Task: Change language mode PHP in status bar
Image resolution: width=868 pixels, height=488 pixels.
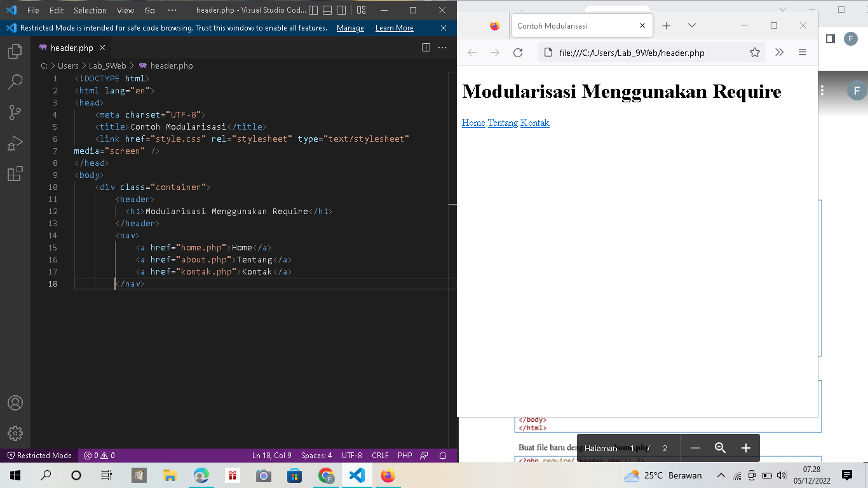Action: pyautogui.click(x=405, y=456)
